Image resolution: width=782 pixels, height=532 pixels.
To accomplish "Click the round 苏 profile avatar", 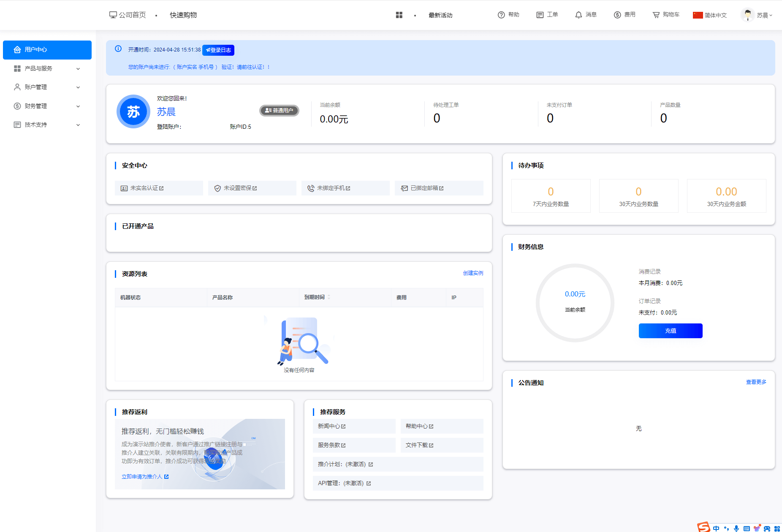I will coord(133,111).
